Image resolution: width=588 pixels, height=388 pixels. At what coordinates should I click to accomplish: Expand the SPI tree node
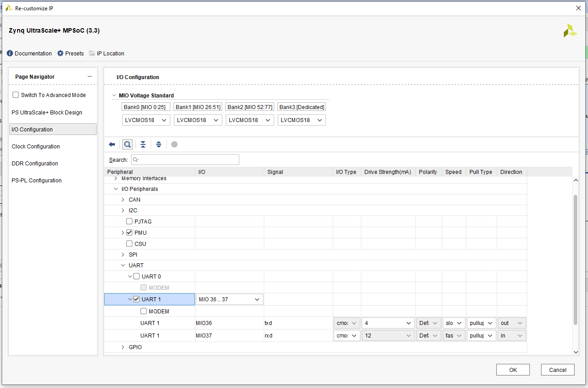pos(123,255)
